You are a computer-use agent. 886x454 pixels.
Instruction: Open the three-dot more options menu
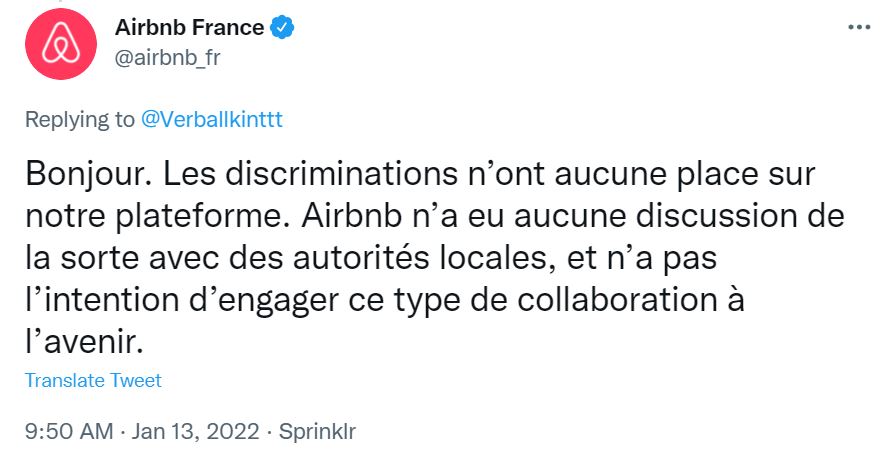click(859, 28)
